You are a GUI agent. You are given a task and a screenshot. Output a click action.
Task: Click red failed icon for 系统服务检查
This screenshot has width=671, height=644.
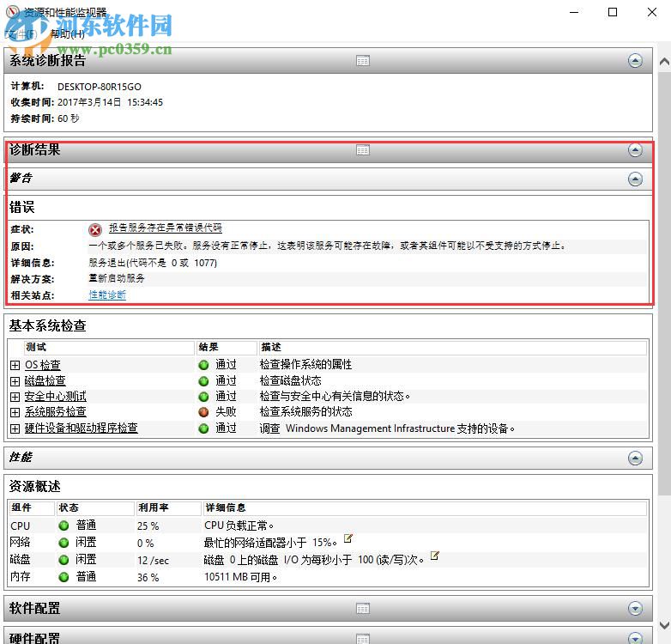click(x=203, y=412)
